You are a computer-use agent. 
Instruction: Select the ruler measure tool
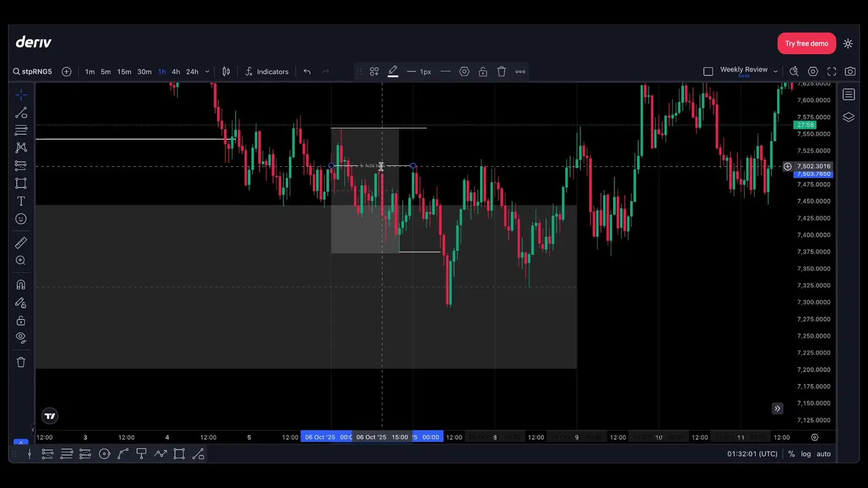(21, 243)
